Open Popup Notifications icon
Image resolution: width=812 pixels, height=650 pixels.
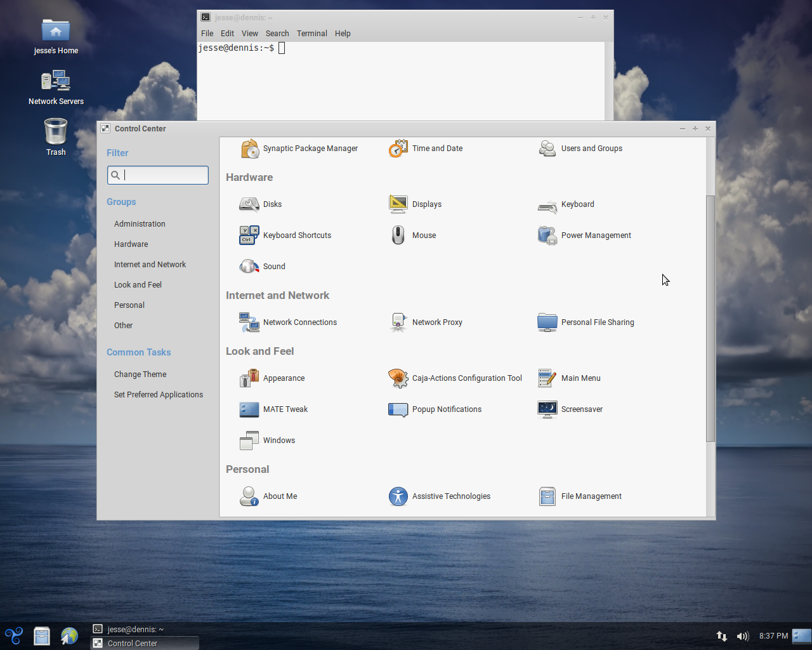click(398, 409)
